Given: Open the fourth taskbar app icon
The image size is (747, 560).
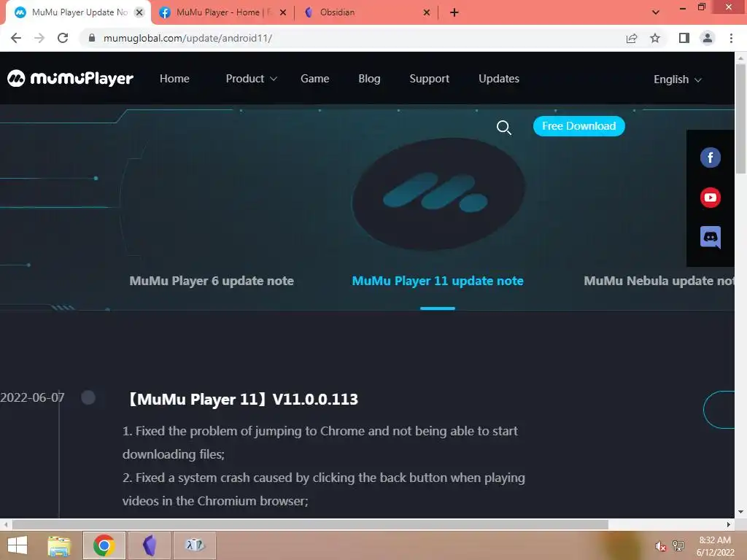Looking at the screenshot, I should coord(195,545).
